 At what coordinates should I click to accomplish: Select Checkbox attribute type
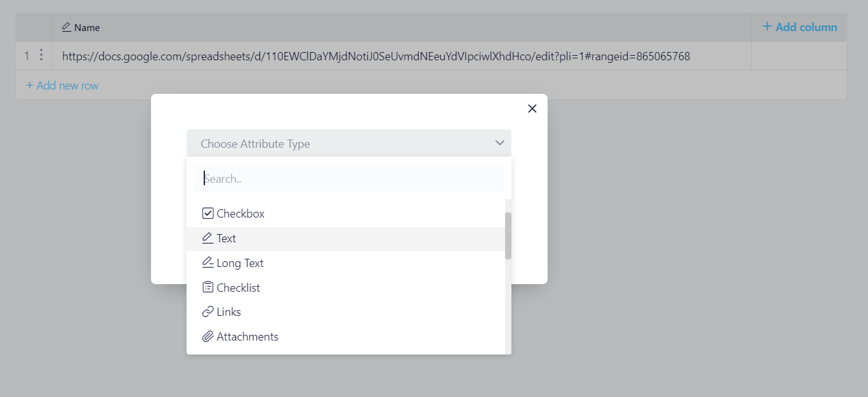tap(346, 214)
